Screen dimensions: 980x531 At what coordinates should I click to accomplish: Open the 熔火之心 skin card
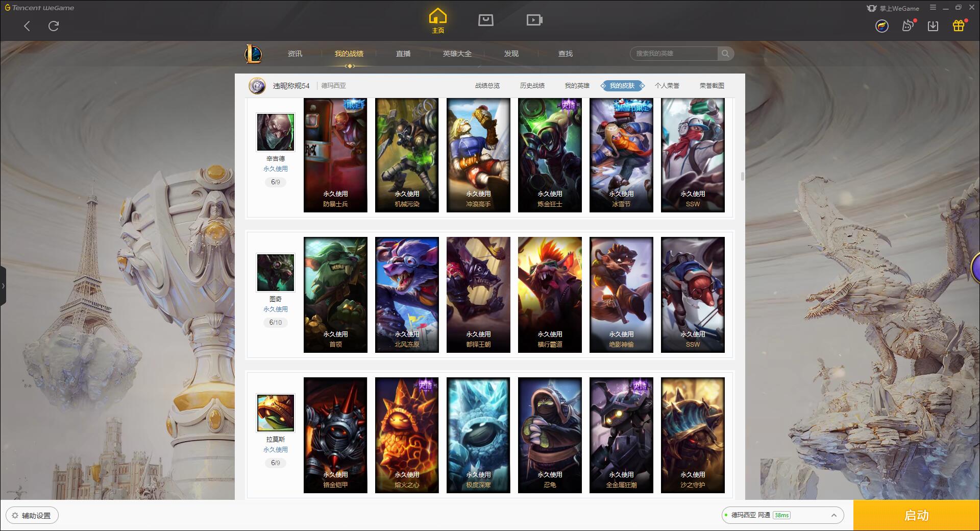(407, 435)
